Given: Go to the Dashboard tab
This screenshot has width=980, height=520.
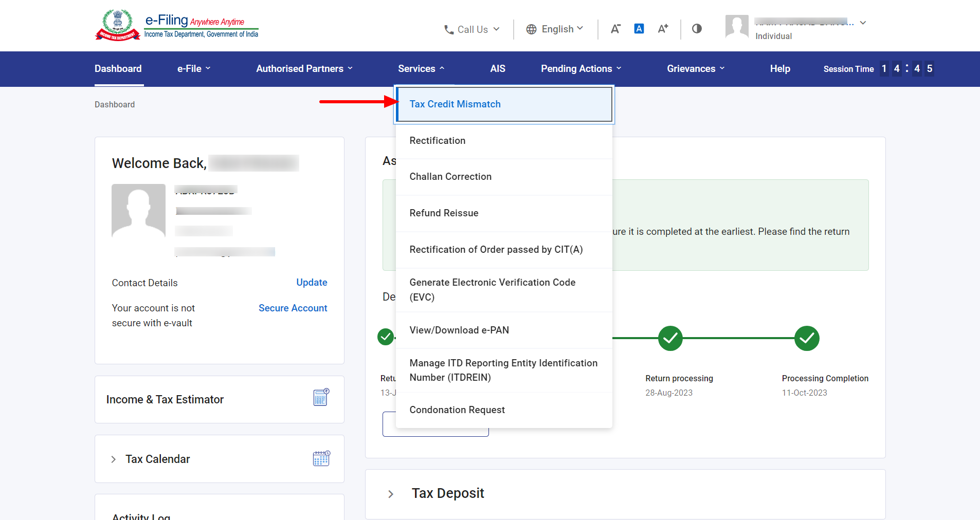Looking at the screenshot, I should click(x=118, y=68).
